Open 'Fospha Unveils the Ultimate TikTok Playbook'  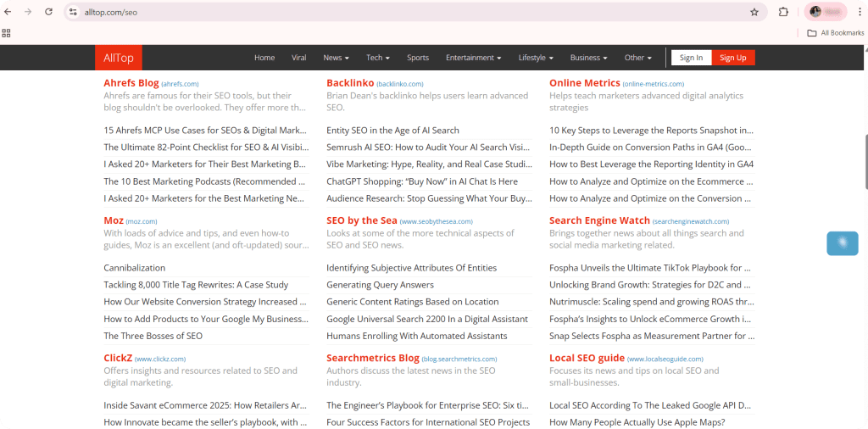pos(650,268)
